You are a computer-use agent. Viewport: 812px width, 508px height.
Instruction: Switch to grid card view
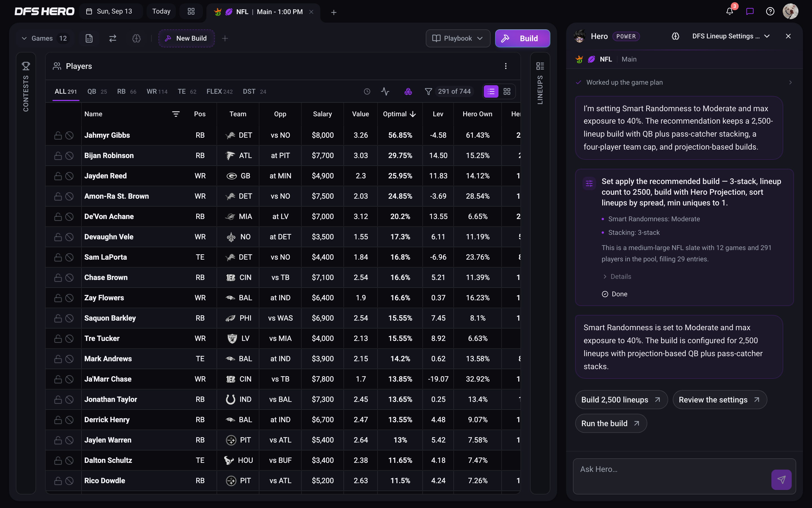(x=507, y=91)
